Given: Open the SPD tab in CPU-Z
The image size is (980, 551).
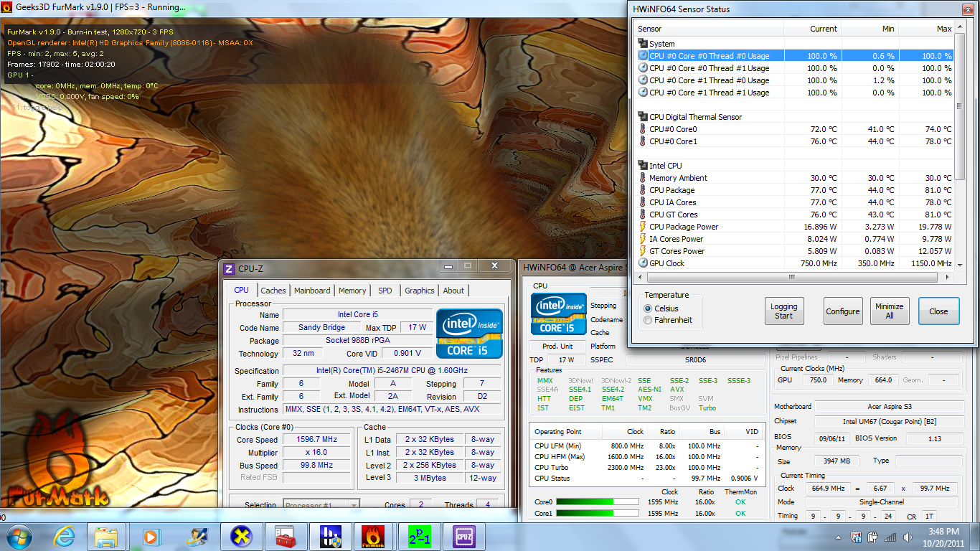Looking at the screenshot, I should click(x=385, y=291).
